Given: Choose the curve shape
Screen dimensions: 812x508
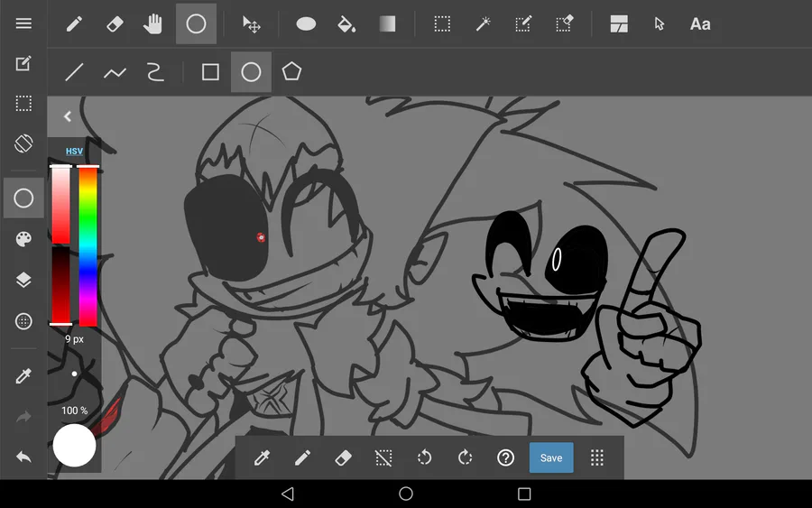Looking at the screenshot, I should (x=155, y=72).
